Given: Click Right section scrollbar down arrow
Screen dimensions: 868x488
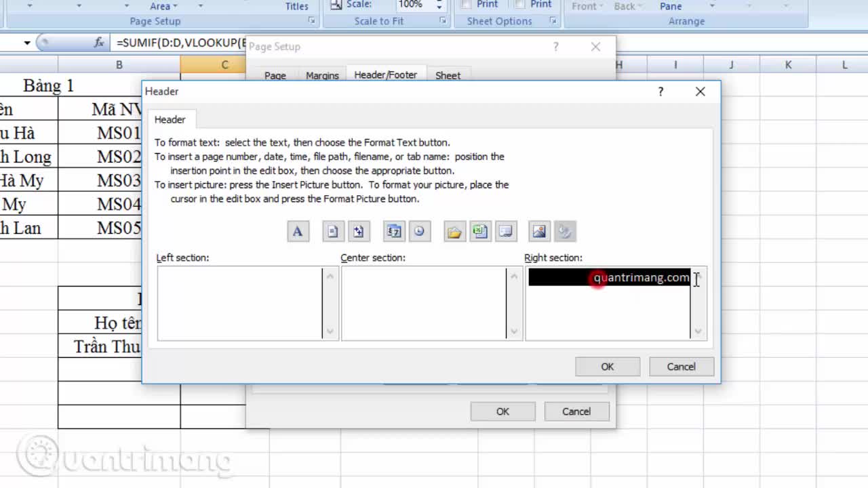Looking at the screenshot, I should (698, 331).
